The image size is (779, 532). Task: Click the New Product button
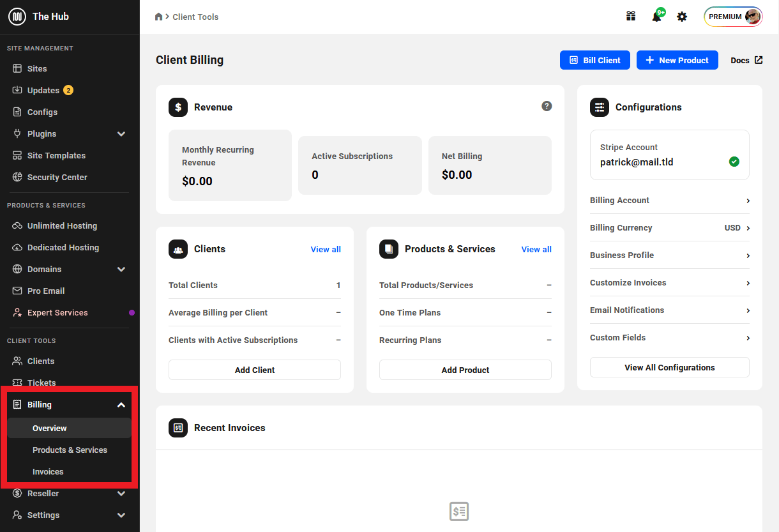(677, 60)
